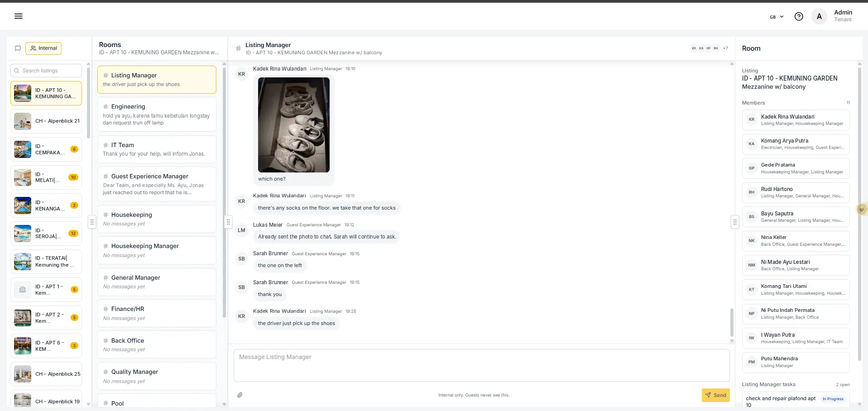
Task: Select listing ID - KENANGA with 2 badge
Action: coord(46,205)
